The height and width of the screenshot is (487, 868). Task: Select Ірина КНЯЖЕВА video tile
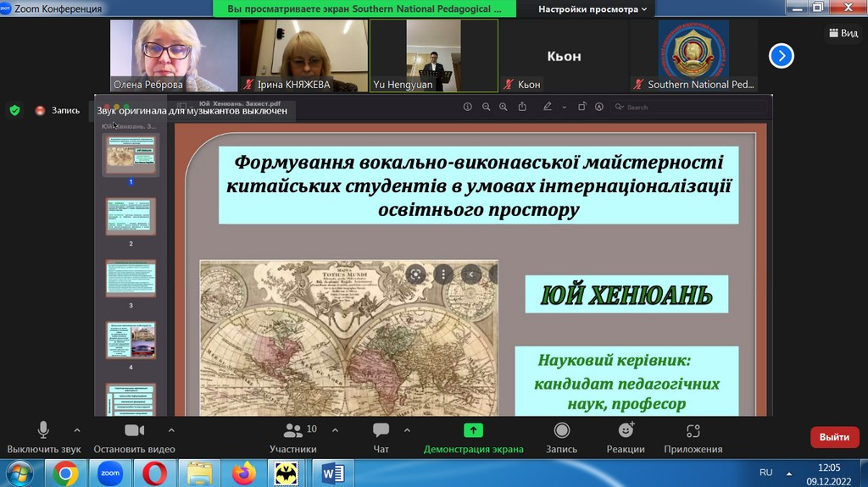pos(304,56)
